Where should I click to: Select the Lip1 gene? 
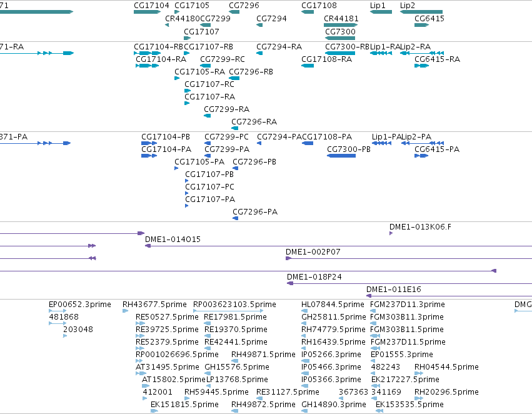point(381,12)
